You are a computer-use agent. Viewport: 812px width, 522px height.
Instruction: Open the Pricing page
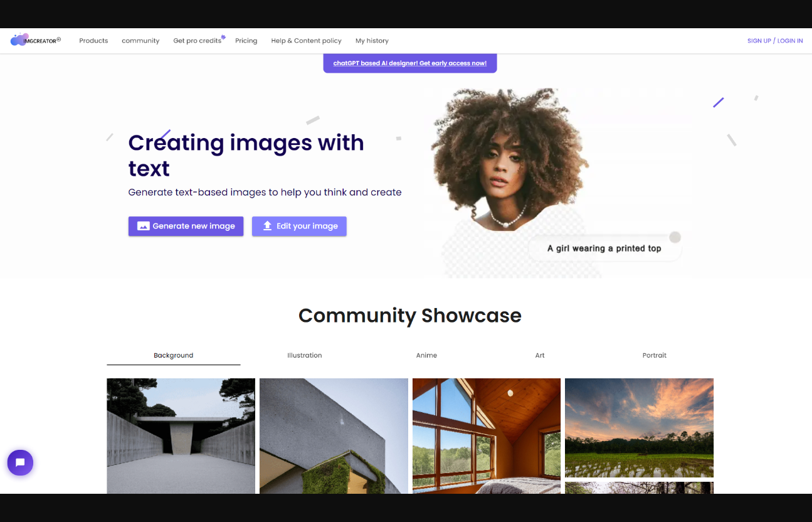click(x=246, y=41)
